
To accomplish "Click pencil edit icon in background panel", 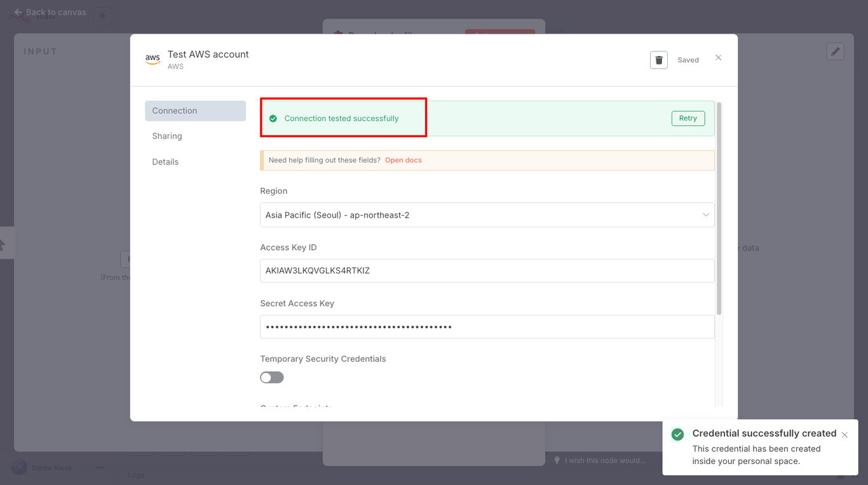I will point(835,51).
